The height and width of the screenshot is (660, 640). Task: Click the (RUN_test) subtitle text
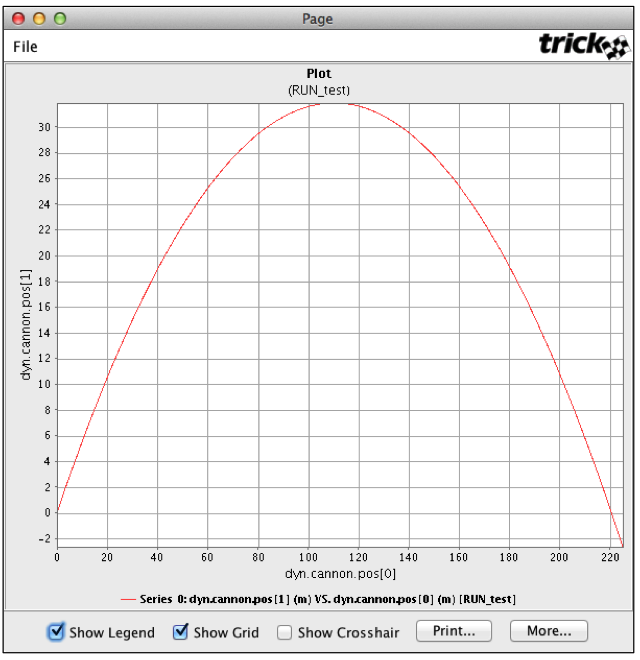319,90
